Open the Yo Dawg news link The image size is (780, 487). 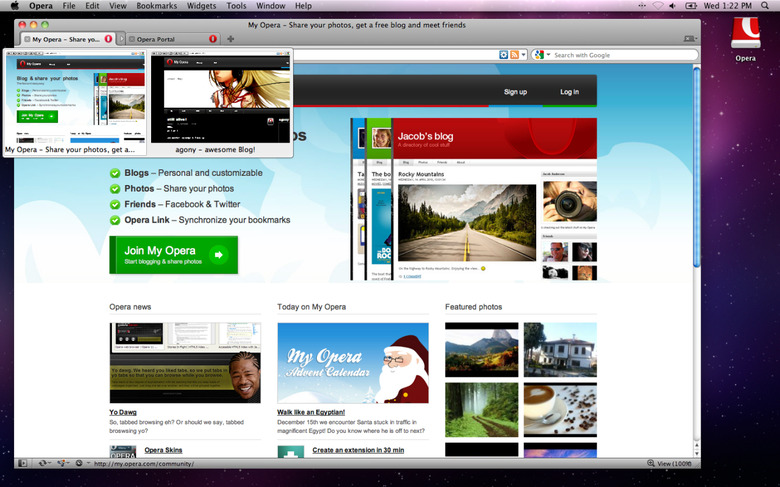(x=123, y=412)
